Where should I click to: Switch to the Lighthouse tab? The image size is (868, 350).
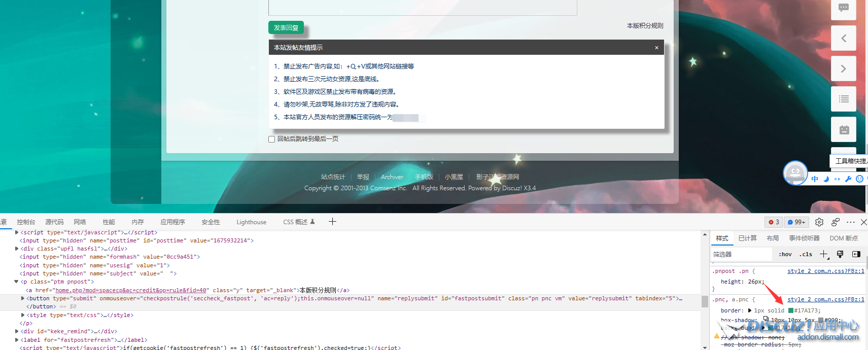tap(251, 222)
